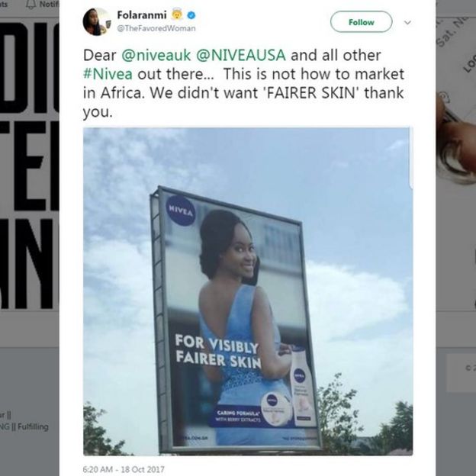476x476 pixels.
Task: Follow the Folaranmi account
Action: pos(361,21)
